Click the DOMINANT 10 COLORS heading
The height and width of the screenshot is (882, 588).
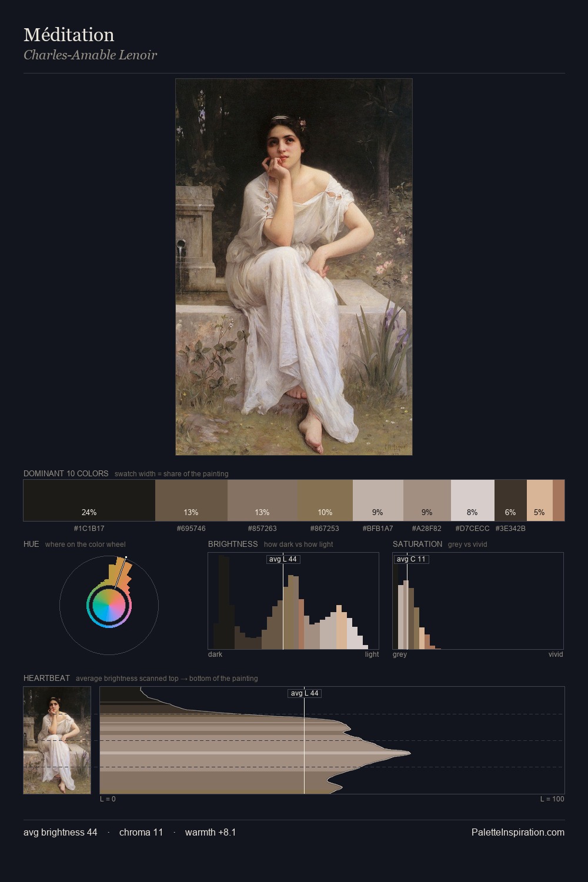pos(66,473)
